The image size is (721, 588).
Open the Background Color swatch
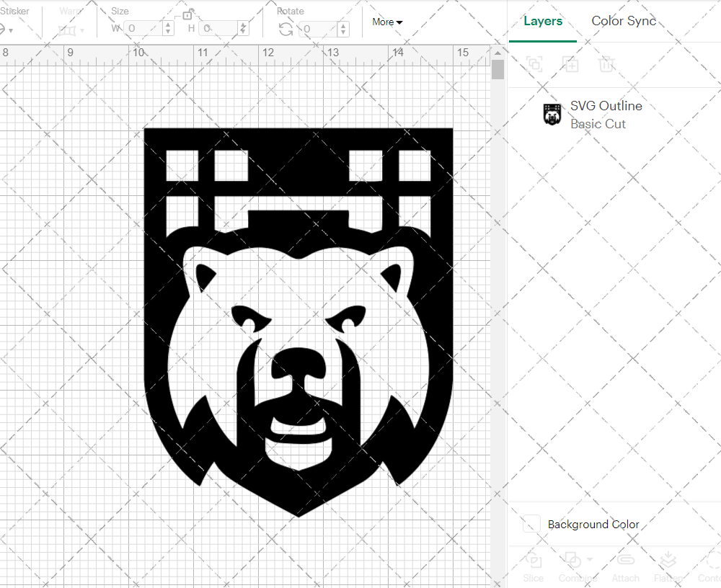pyautogui.click(x=531, y=525)
